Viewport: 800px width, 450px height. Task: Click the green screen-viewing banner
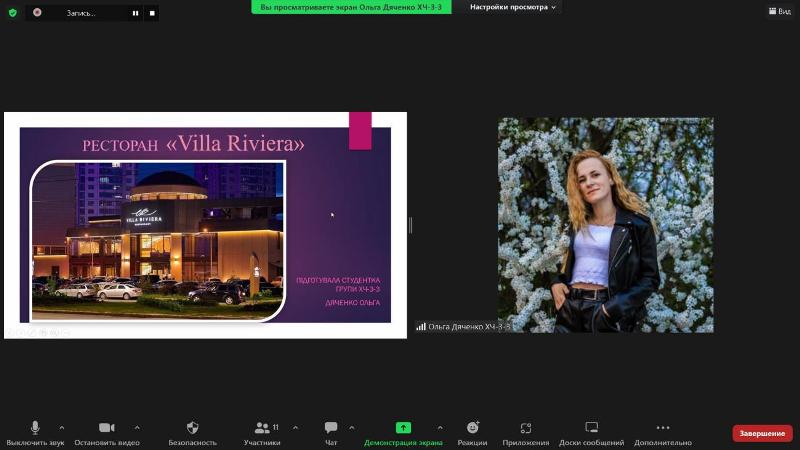click(351, 7)
